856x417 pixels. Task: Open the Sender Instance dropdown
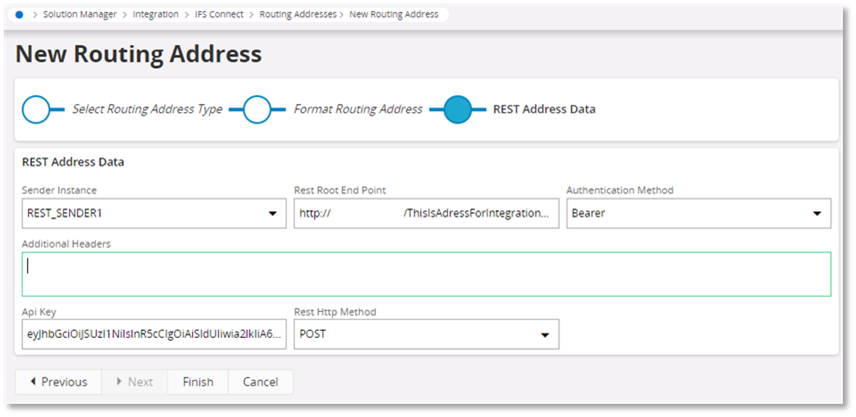tap(273, 214)
